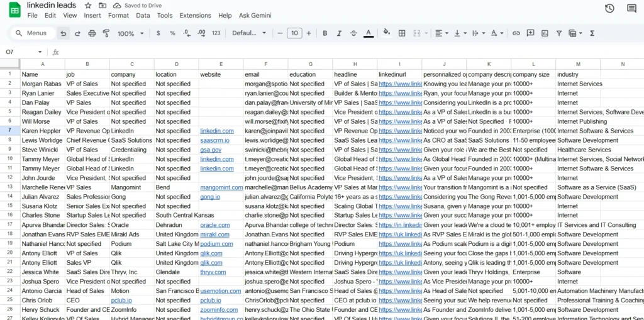Open the functions sigma icon

pos(592,33)
